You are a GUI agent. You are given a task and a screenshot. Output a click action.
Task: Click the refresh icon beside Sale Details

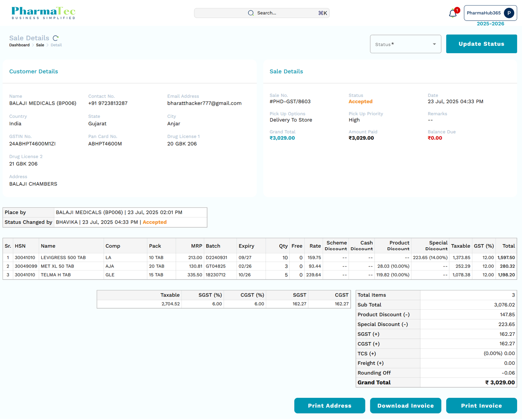click(56, 38)
